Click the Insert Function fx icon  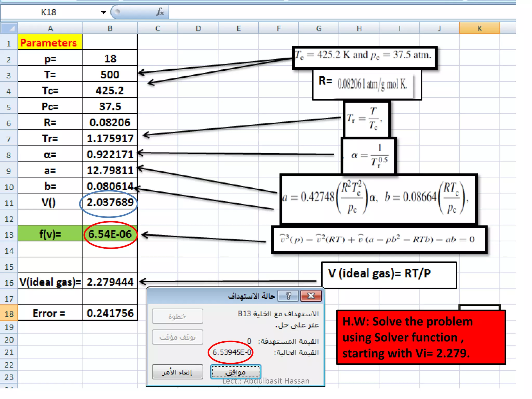tap(160, 12)
